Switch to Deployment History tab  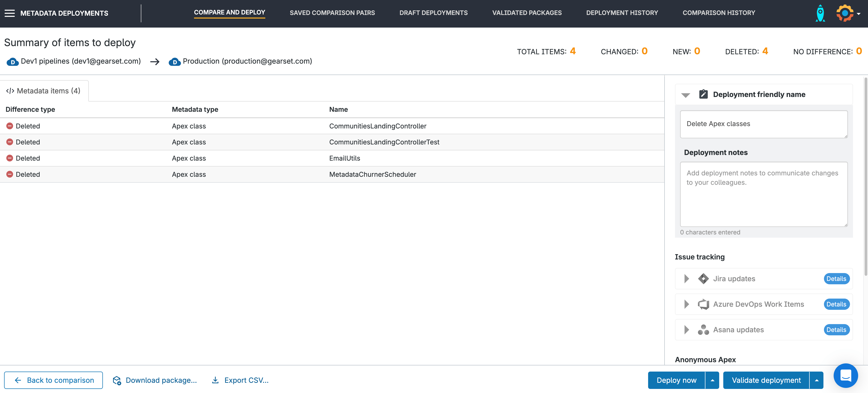click(622, 13)
